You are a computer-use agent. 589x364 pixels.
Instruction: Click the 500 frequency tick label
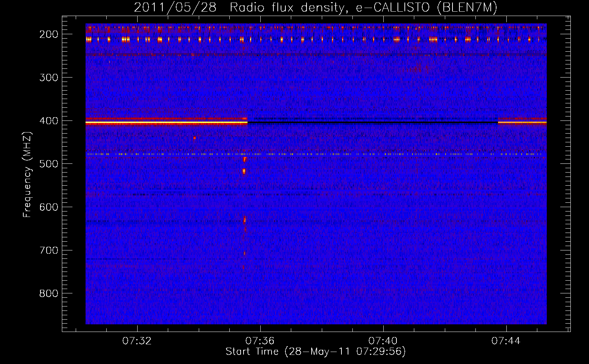coord(49,164)
